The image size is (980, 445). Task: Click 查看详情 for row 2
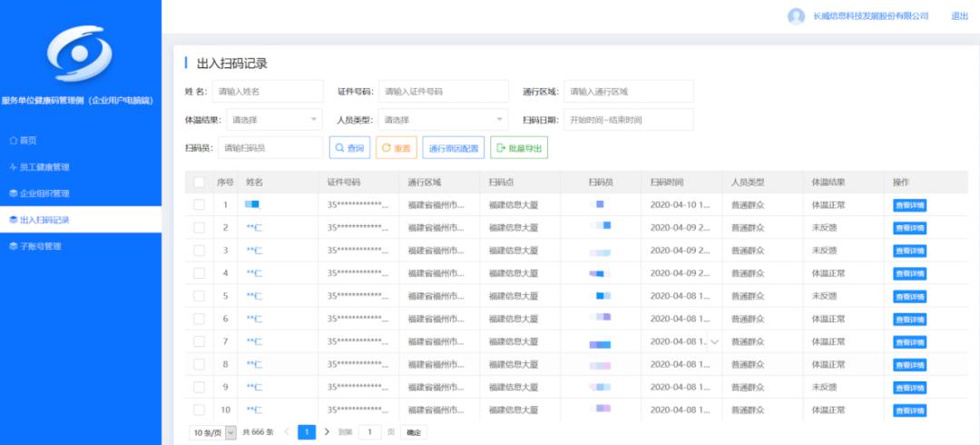[909, 228]
